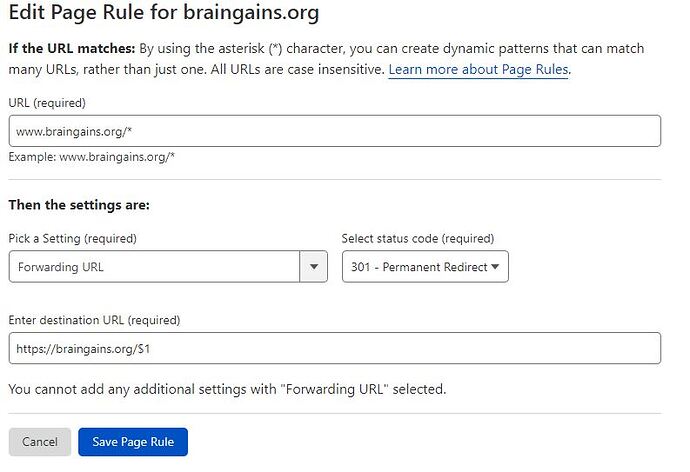Click the dropdown arrow beside Forwarding URL

tap(313, 267)
